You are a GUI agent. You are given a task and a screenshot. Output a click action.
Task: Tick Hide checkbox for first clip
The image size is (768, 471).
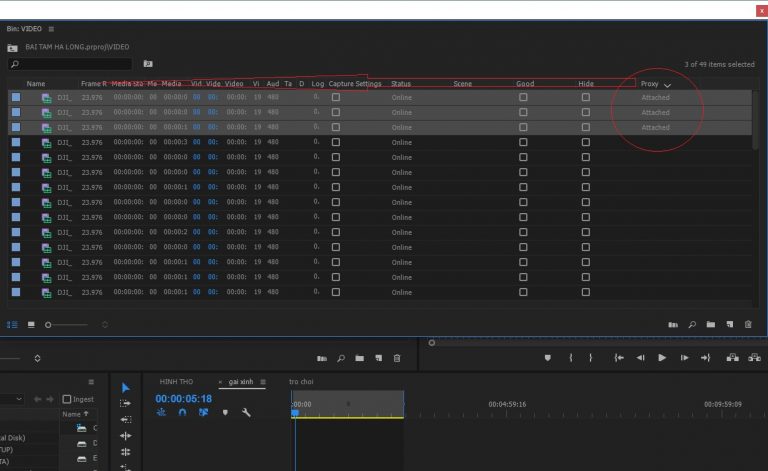pyautogui.click(x=585, y=98)
